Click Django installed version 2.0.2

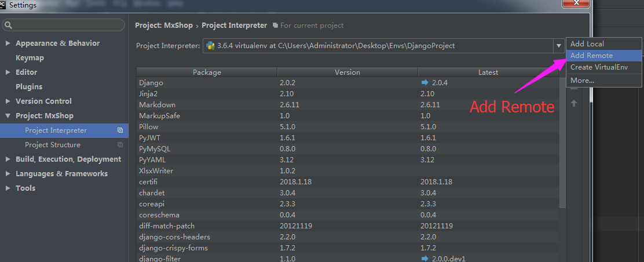pyautogui.click(x=287, y=83)
